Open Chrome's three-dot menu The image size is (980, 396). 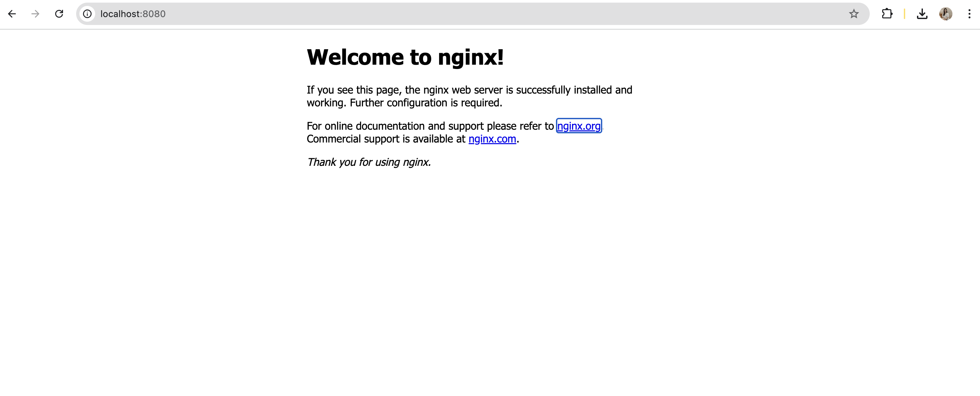click(x=969, y=14)
